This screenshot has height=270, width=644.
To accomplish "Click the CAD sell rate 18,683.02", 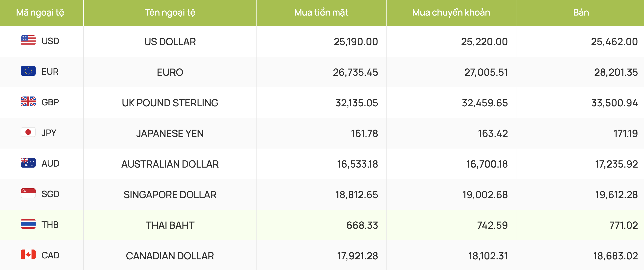I will [616, 256].
